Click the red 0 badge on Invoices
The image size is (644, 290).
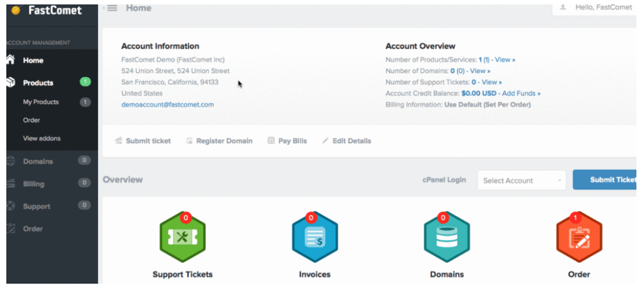click(311, 218)
